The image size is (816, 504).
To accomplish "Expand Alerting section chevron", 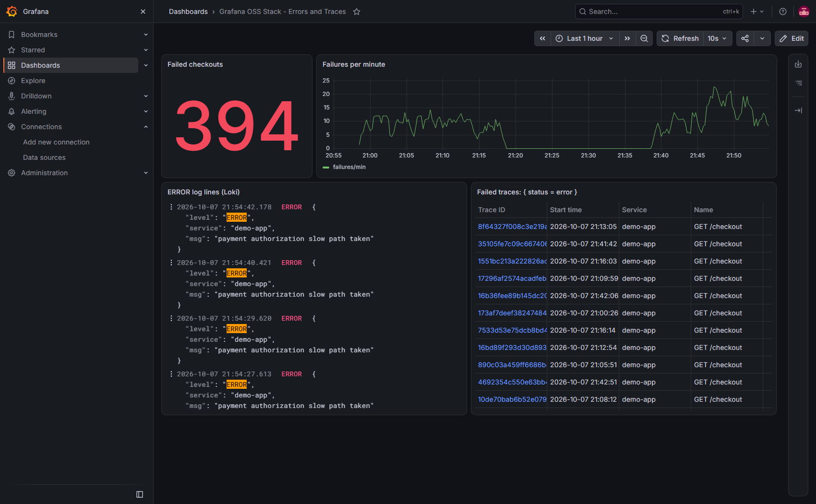I will (x=146, y=111).
